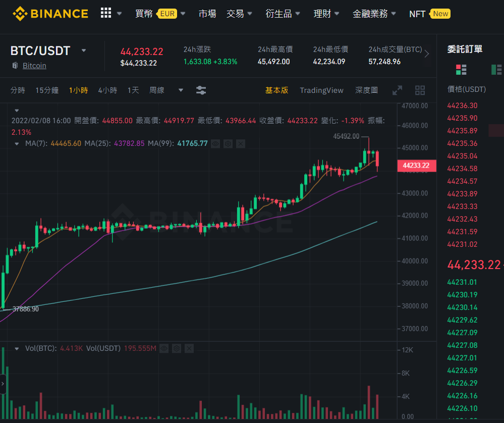Open multi-chart grid layout

pyautogui.click(x=420, y=90)
